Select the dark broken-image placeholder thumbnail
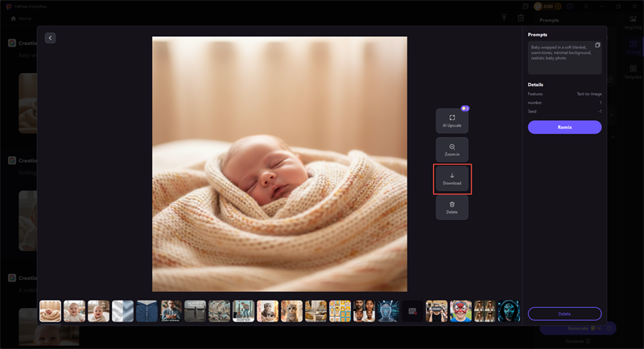The height and width of the screenshot is (349, 644). [x=412, y=311]
